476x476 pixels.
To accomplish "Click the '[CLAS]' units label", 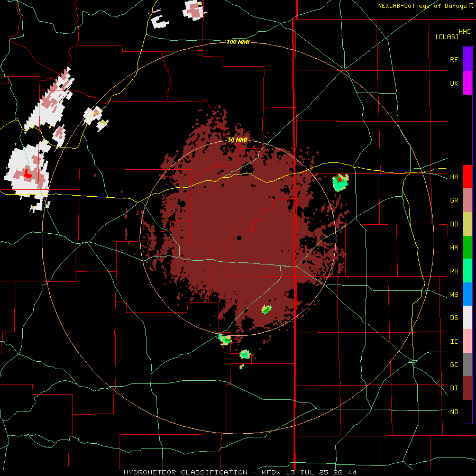I will pos(447,36).
